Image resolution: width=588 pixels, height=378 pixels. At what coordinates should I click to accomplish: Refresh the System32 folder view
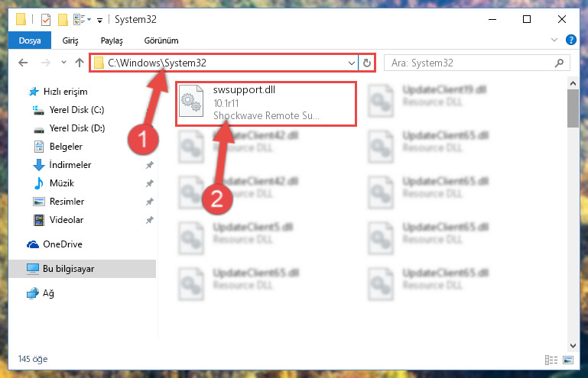pyautogui.click(x=367, y=63)
